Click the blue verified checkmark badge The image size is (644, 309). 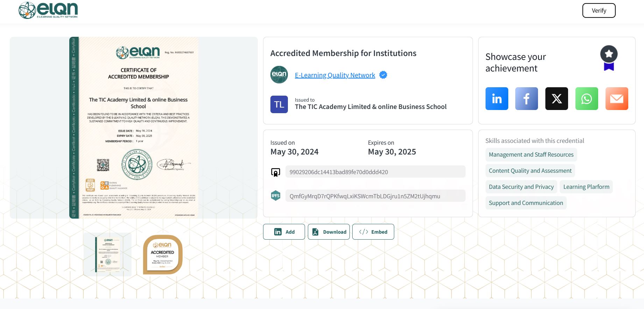[x=383, y=75]
